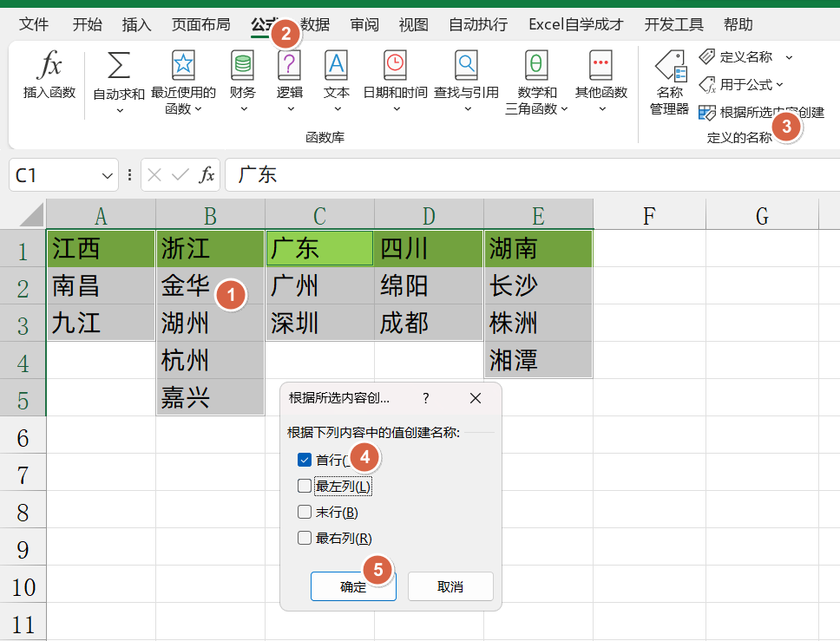Enable the Right column (最右列) checkbox
840x641 pixels.
click(305, 538)
